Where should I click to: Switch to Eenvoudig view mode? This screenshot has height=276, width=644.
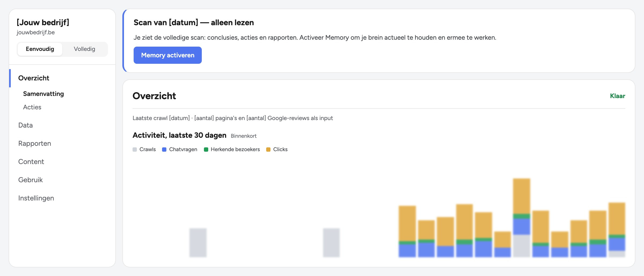pyautogui.click(x=40, y=49)
